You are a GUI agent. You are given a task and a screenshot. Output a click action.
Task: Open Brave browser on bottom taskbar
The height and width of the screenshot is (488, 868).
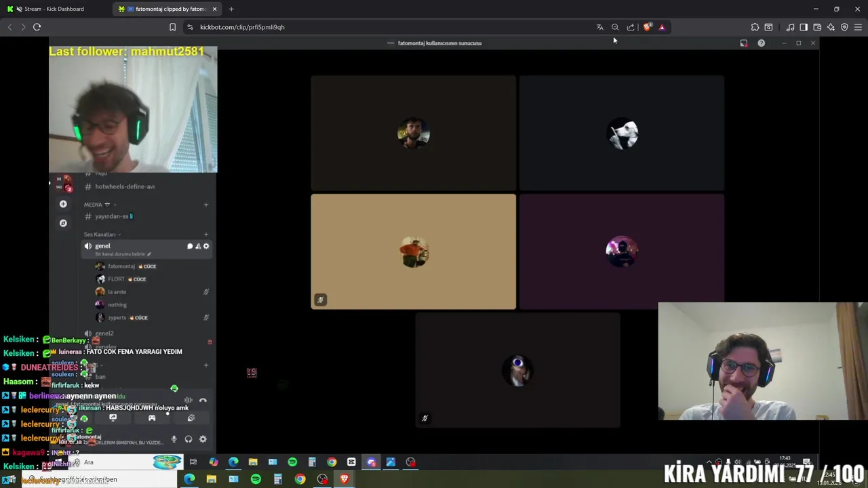(x=344, y=479)
